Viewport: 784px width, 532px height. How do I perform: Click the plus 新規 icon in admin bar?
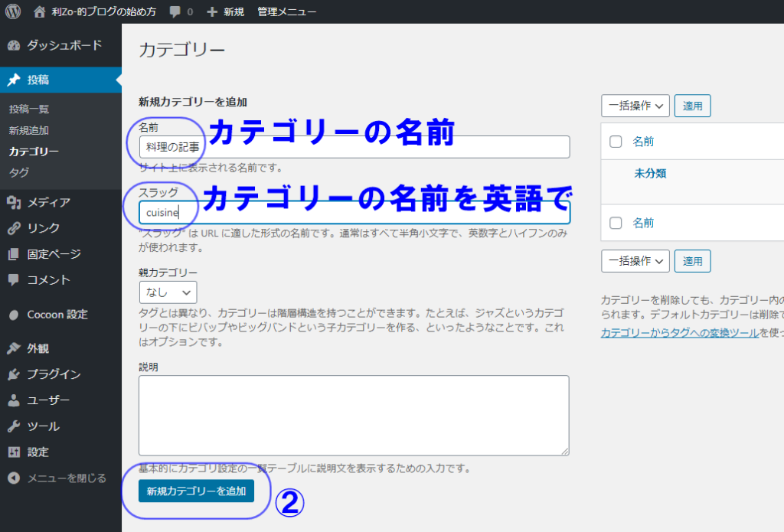(x=212, y=11)
